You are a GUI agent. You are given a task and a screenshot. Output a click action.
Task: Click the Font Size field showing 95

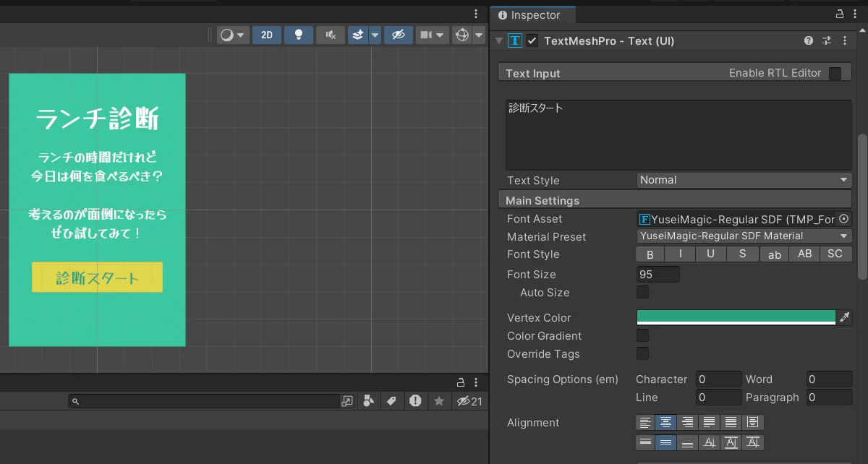point(658,275)
